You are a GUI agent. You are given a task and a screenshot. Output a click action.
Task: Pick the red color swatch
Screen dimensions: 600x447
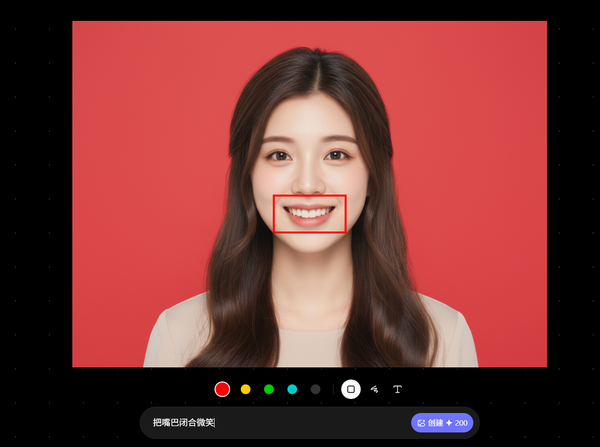click(x=222, y=389)
